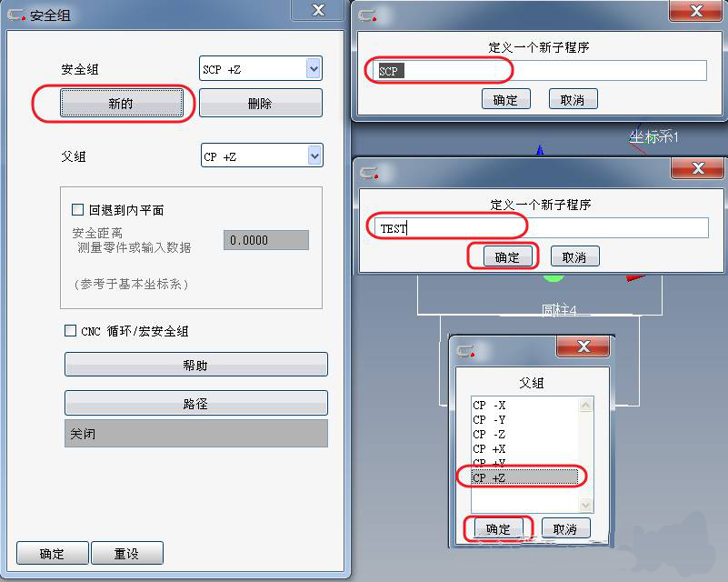
Task: Click the 帮助 button
Action: 196,365
